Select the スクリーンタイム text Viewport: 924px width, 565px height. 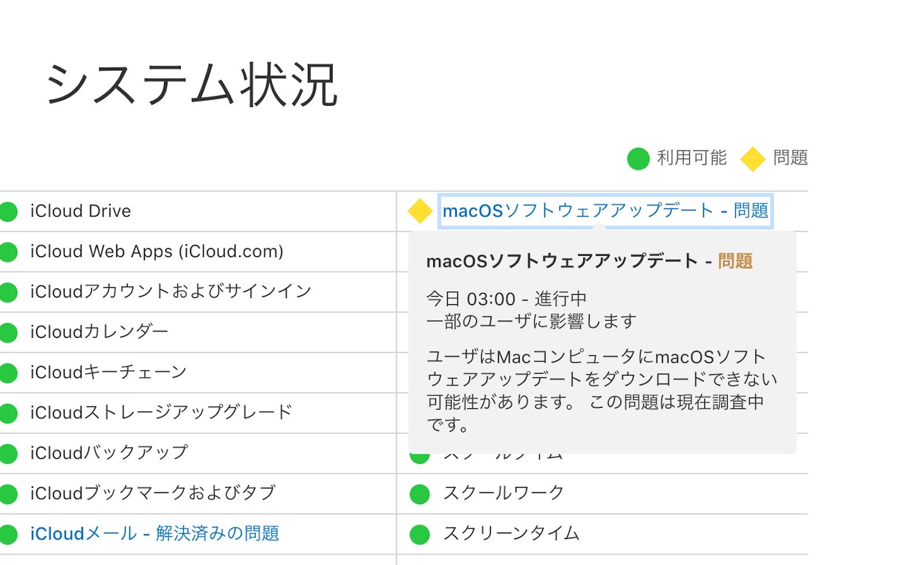[511, 533]
